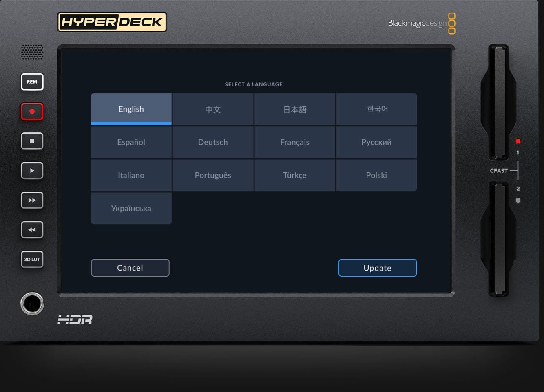Click the "SELECT A LANGUAGE" heading
Viewport: 544px width, 392px height.
point(254,84)
